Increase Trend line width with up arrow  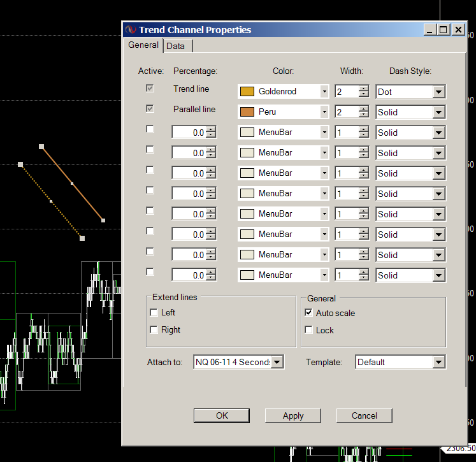coord(363,89)
